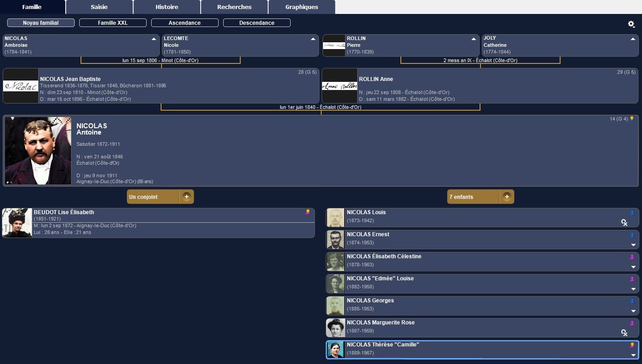Switch to the Ascendance view
Viewport: 642px width, 364px height.
click(185, 23)
